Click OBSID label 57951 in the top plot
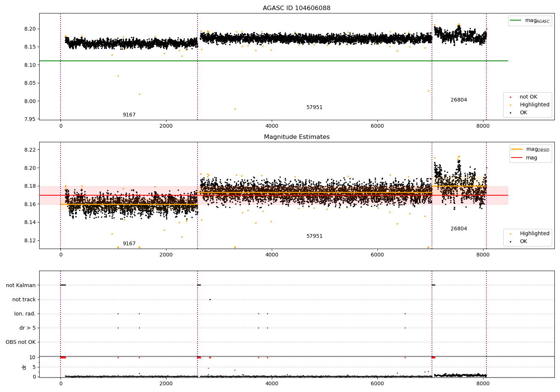 314,108
